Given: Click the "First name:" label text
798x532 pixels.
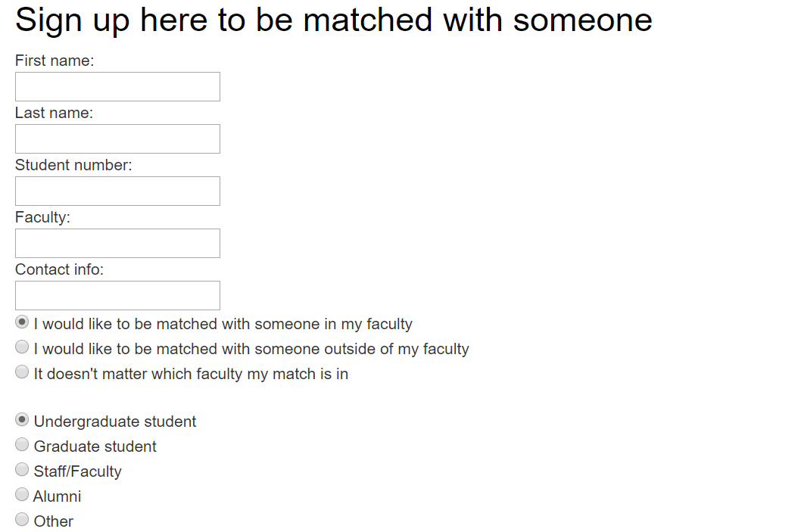Looking at the screenshot, I should coord(55,61).
